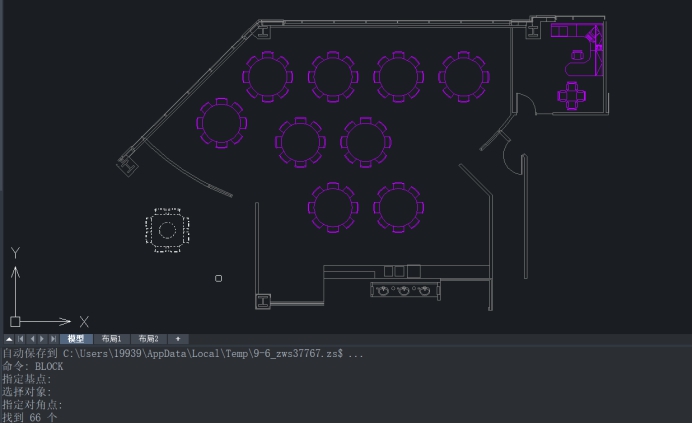Click the next layout tab arrow

[x=42, y=339]
